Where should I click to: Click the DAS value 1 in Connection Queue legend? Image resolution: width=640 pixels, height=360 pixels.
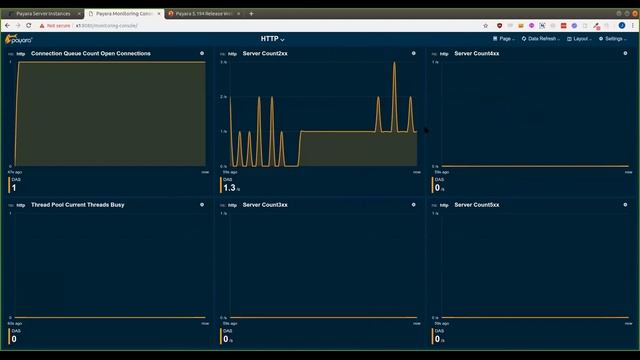[x=14, y=188]
